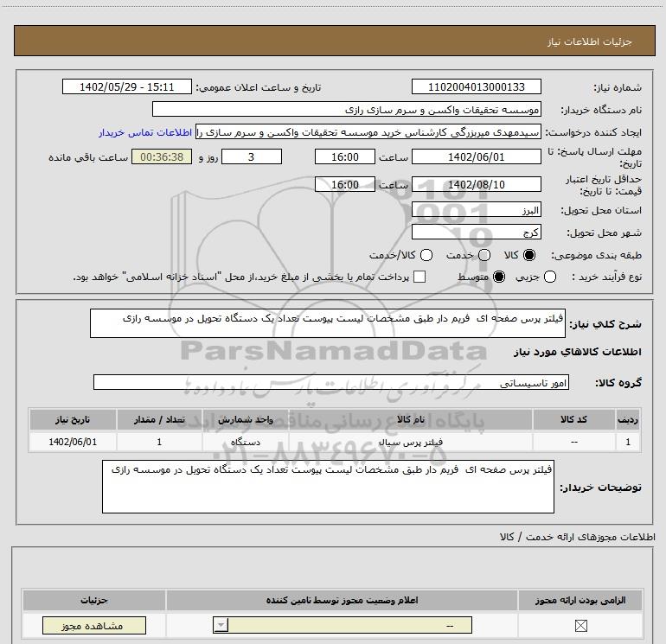The height and width of the screenshot is (644, 666).
Task: Click the کد کالا column header
Action: pos(573,419)
